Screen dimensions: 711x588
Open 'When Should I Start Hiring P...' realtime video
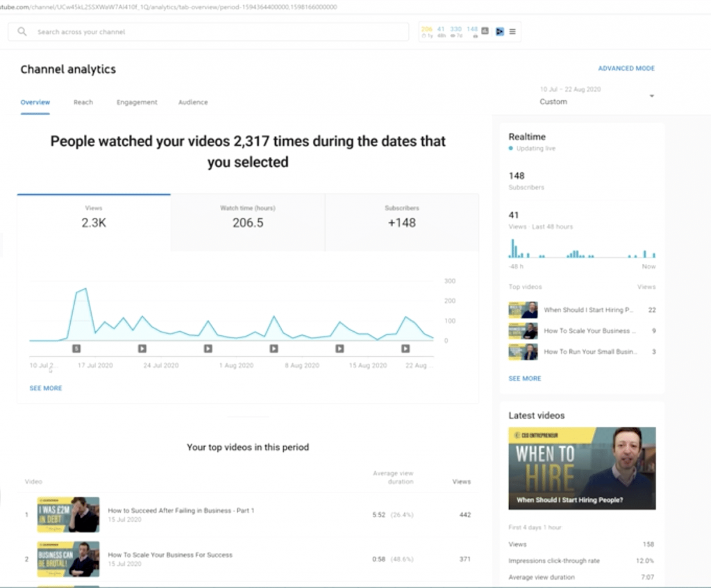pos(588,310)
